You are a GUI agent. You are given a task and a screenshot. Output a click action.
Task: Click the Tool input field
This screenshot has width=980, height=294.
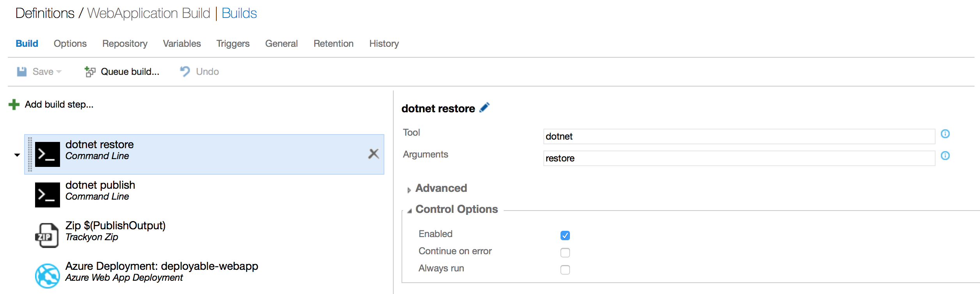click(739, 136)
